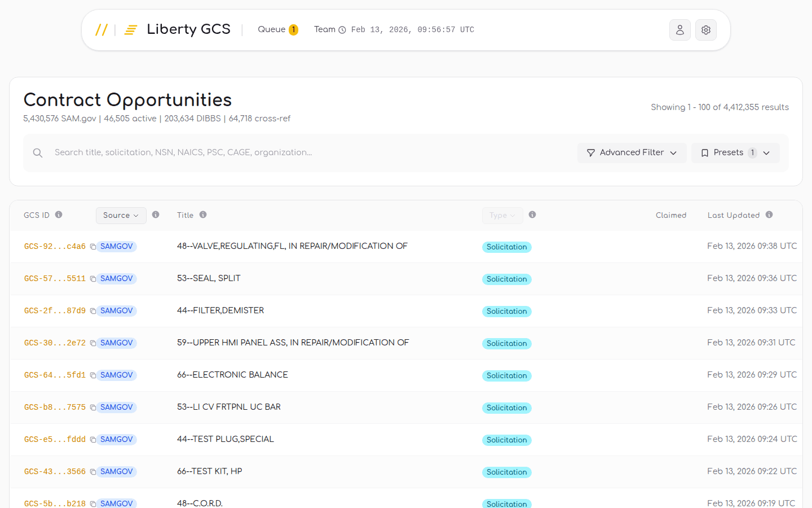Click the info icon next to Title column
The height and width of the screenshot is (508, 812).
203,214
